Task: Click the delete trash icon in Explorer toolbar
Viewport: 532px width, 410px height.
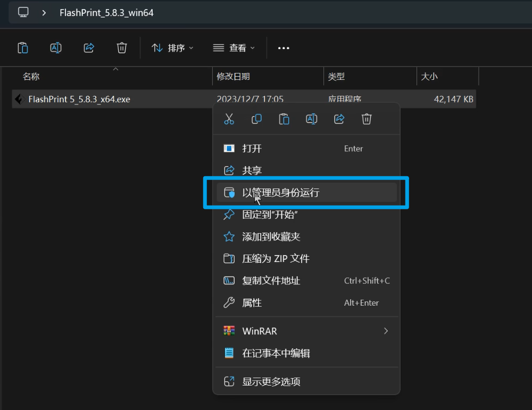Action: [x=122, y=48]
